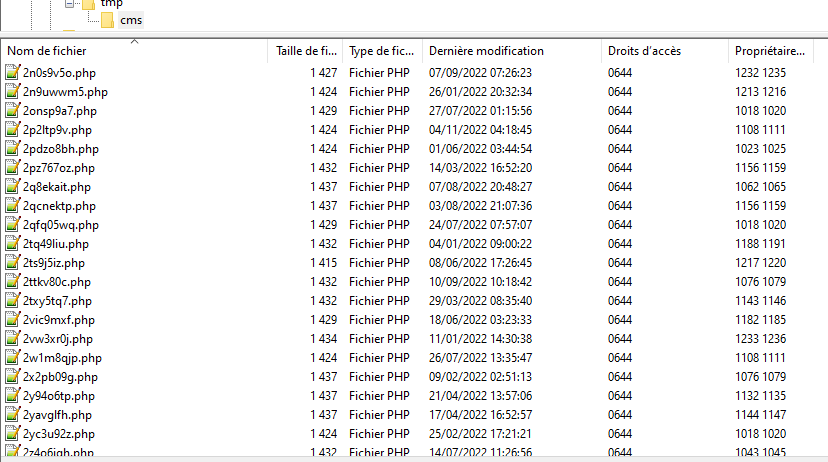Select file name 2vw3xr0j.php

(58, 339)
